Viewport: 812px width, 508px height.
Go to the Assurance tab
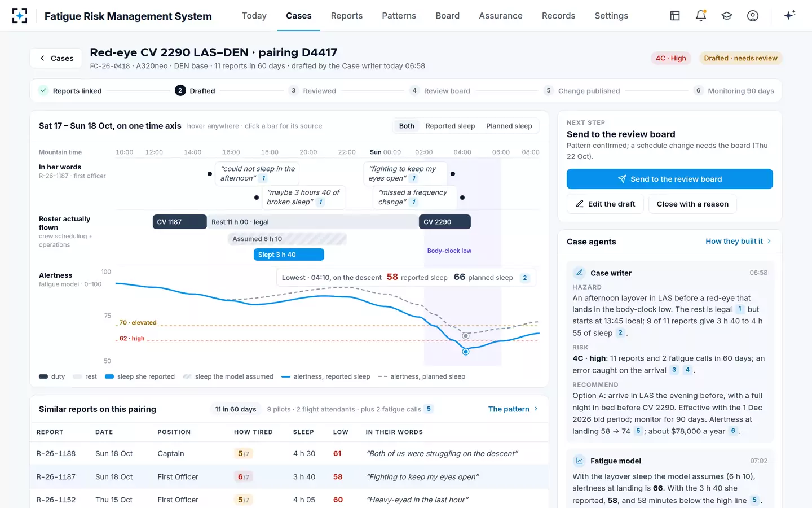point(501,16)
